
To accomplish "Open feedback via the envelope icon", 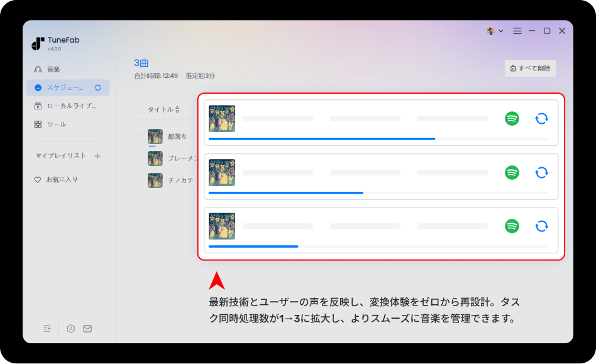I will point(87,328).
